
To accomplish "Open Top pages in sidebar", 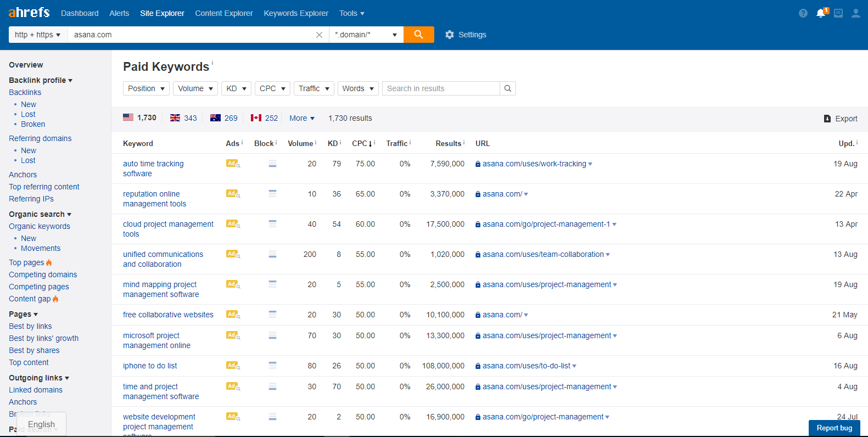I will tap(26, 262).
